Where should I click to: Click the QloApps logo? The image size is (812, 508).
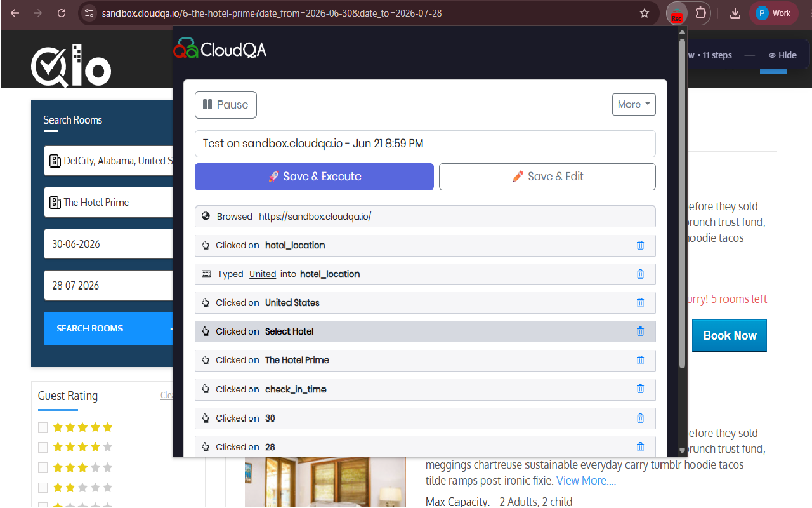pyautogui.click(x=71, y=65)
